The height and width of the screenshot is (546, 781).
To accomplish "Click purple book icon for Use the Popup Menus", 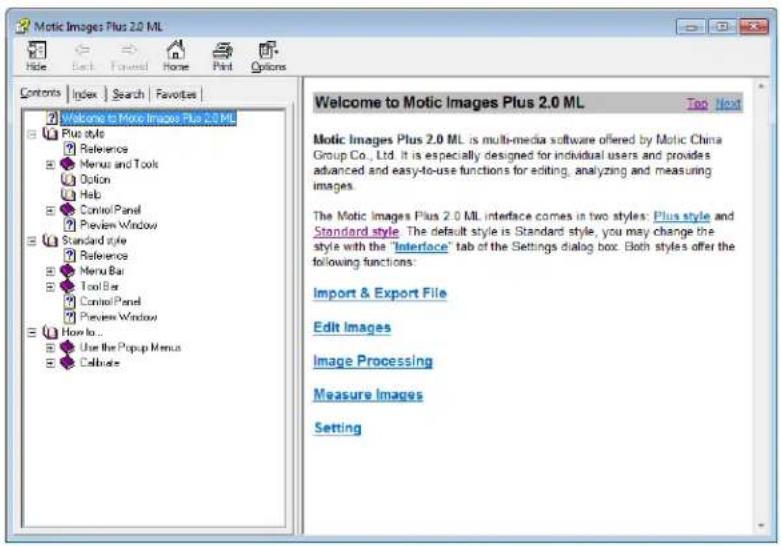I will tap(68, 347).
